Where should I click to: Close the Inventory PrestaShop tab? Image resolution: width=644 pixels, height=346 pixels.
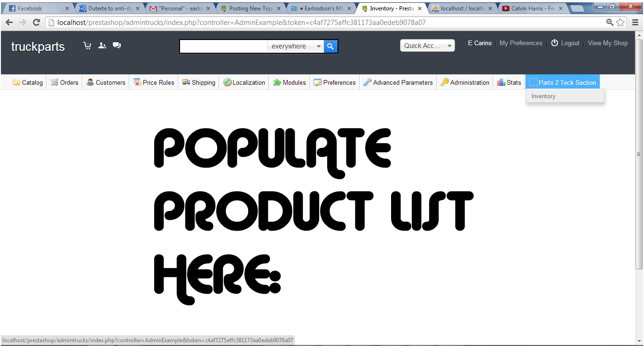pos(420,8)
